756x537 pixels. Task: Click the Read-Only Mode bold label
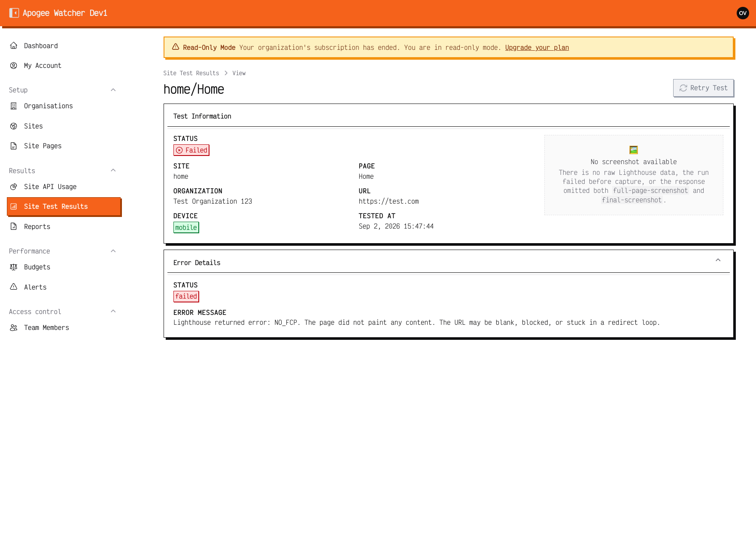tap(209, 48)
